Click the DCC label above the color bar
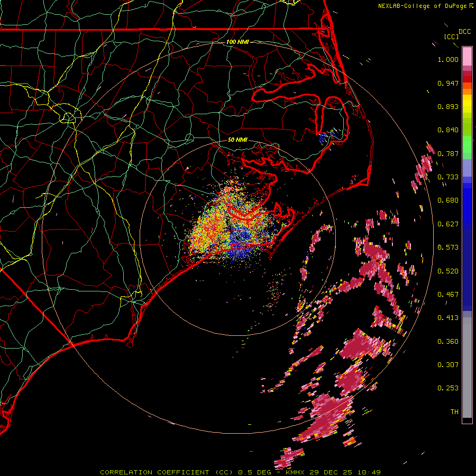This screenshot has height=476, width=476. click(x=465, y=32)
